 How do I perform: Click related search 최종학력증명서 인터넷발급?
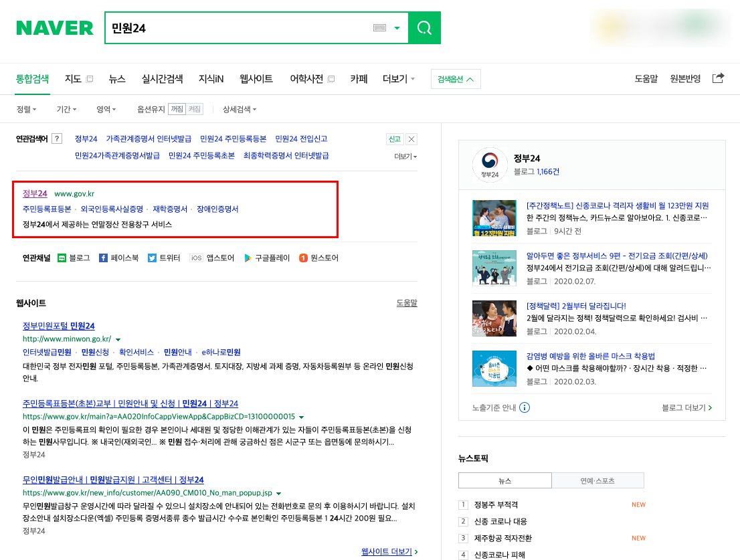point(286,155)
